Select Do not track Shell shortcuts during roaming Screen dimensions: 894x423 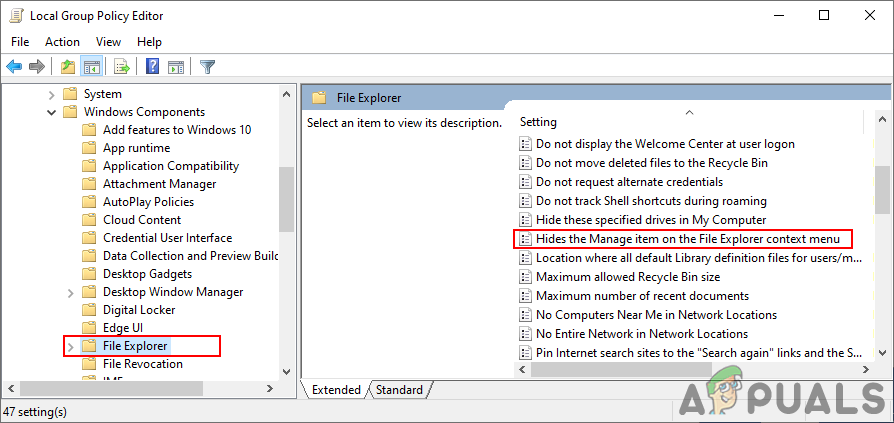click(x=651, y=201)
